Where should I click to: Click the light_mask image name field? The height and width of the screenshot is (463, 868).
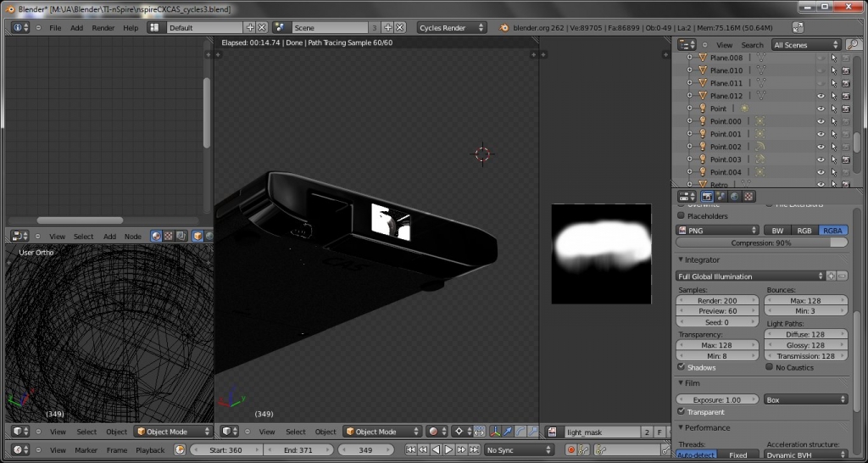pyautogui.click(x=603, y=432)
